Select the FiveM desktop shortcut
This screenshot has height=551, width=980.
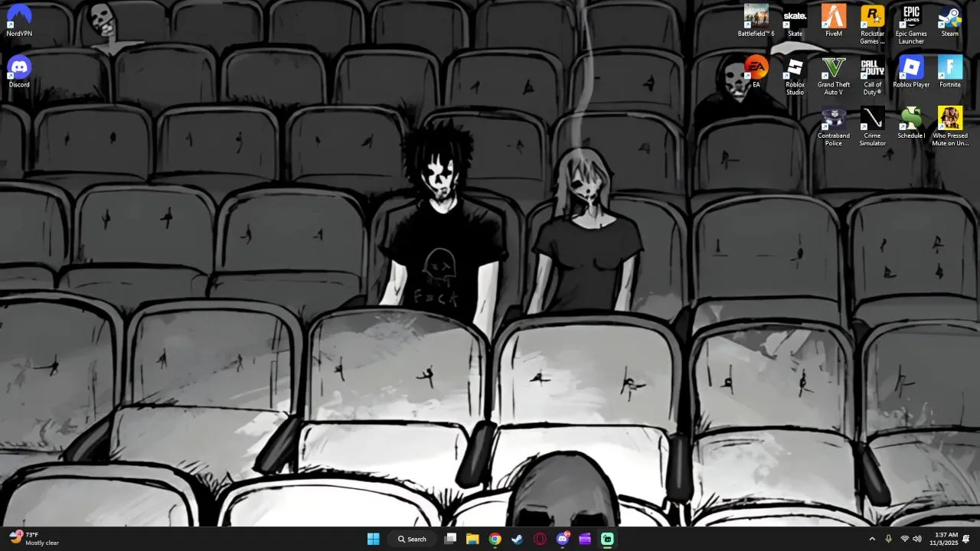pyautogui.click(x=834, y=21)
